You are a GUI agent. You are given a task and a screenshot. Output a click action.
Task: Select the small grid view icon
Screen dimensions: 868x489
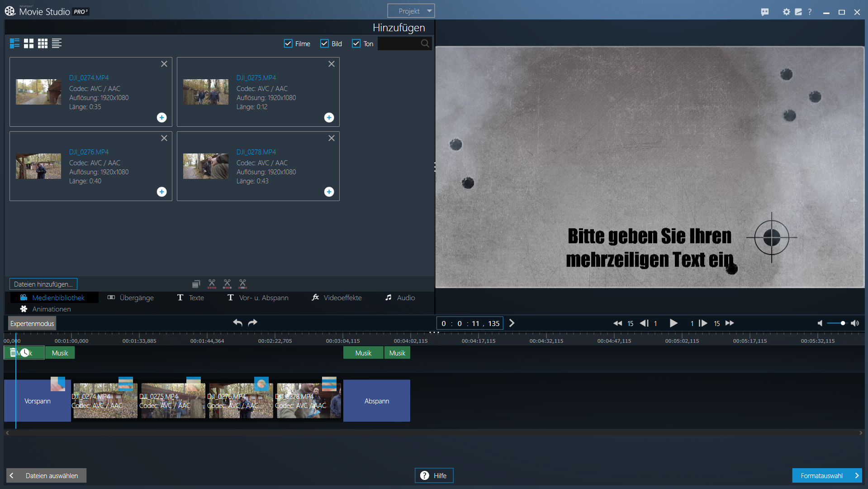pyautogui.click(x=43, y=43)
